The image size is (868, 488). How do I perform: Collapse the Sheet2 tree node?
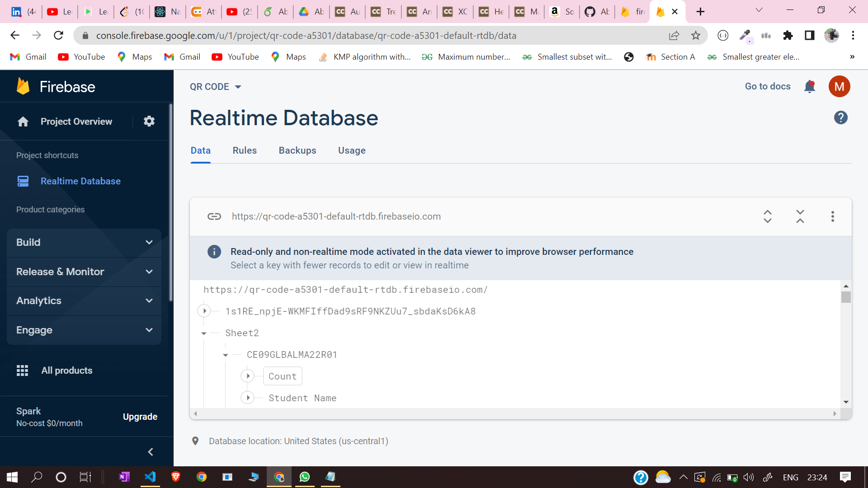click(x=204, y=333)
